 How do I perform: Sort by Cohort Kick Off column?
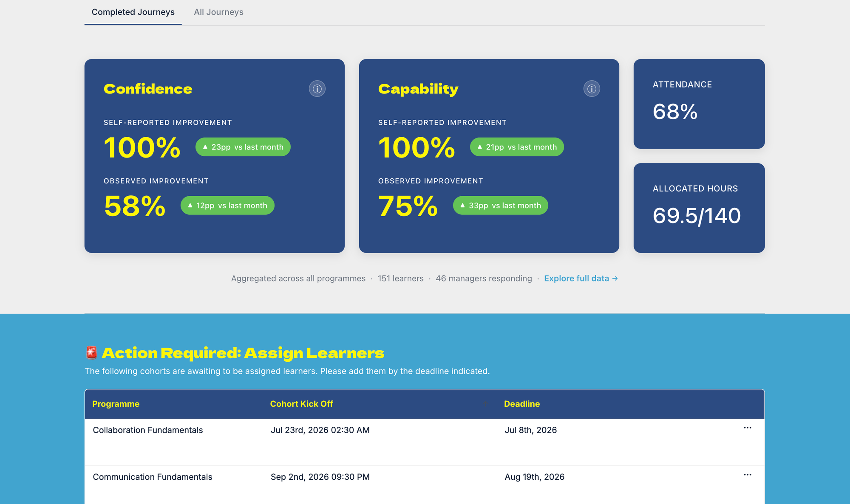(301, 404)
